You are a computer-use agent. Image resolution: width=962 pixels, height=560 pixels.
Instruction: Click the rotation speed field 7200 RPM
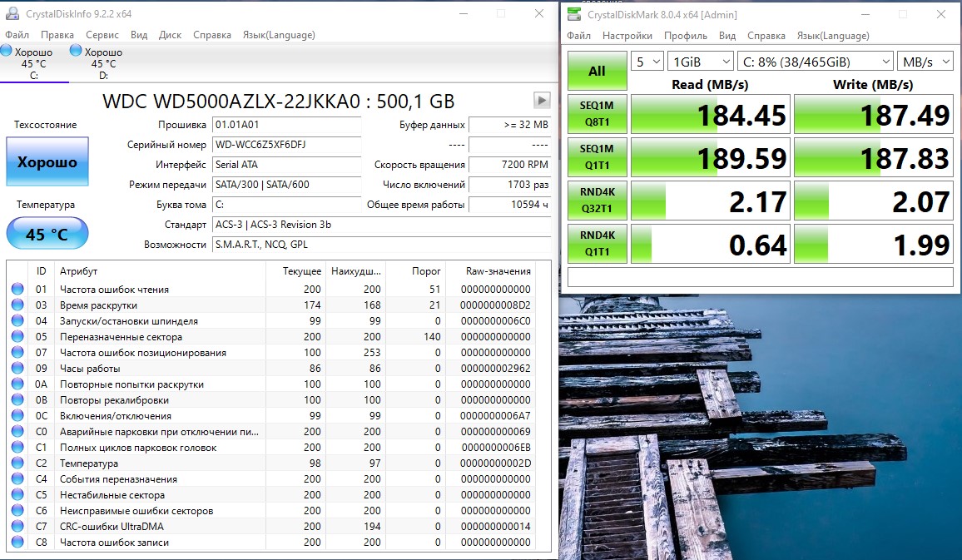coord(510,165)
